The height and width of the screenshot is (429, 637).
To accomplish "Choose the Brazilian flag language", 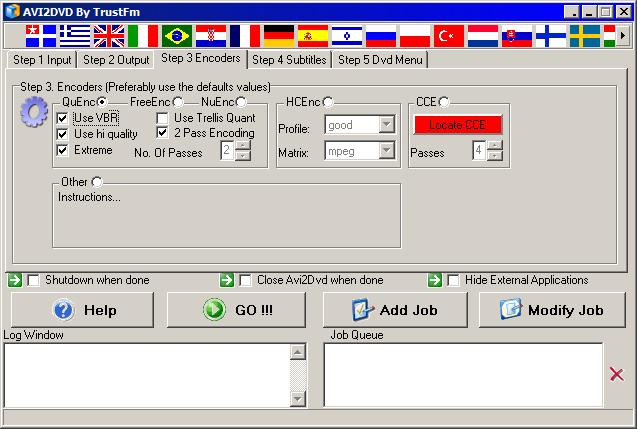I will (x=177, y=36).
